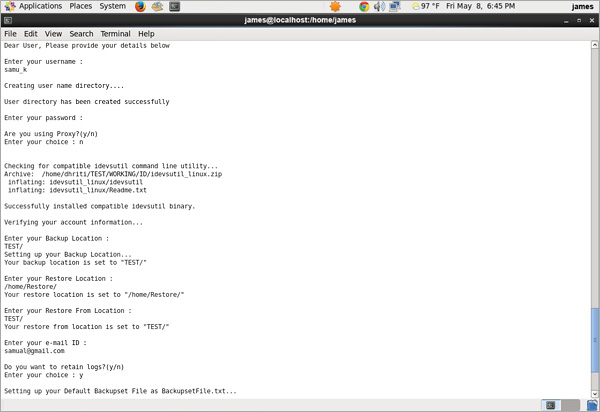Click "User directory has been created successfully"
This screenshot has width=600, height=412.
click(x=87, y=102)
